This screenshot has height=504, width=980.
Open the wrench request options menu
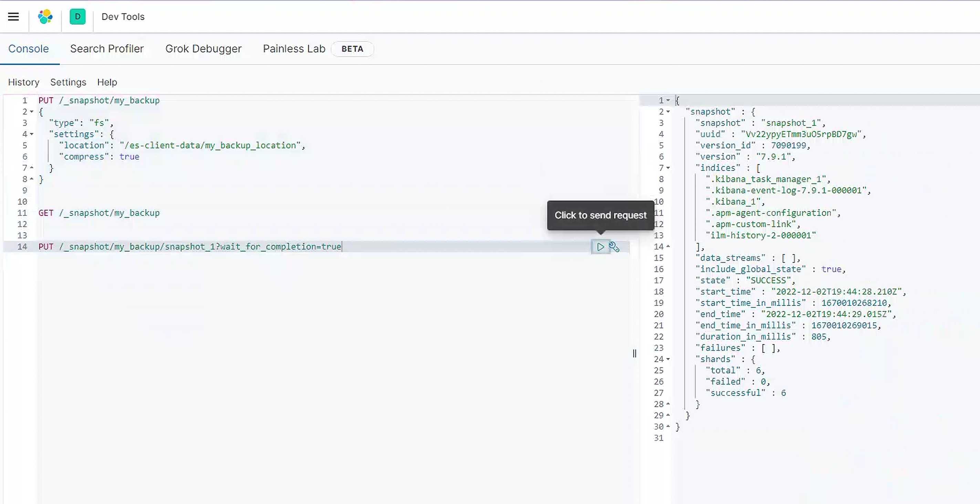click(x=614, y=247)
